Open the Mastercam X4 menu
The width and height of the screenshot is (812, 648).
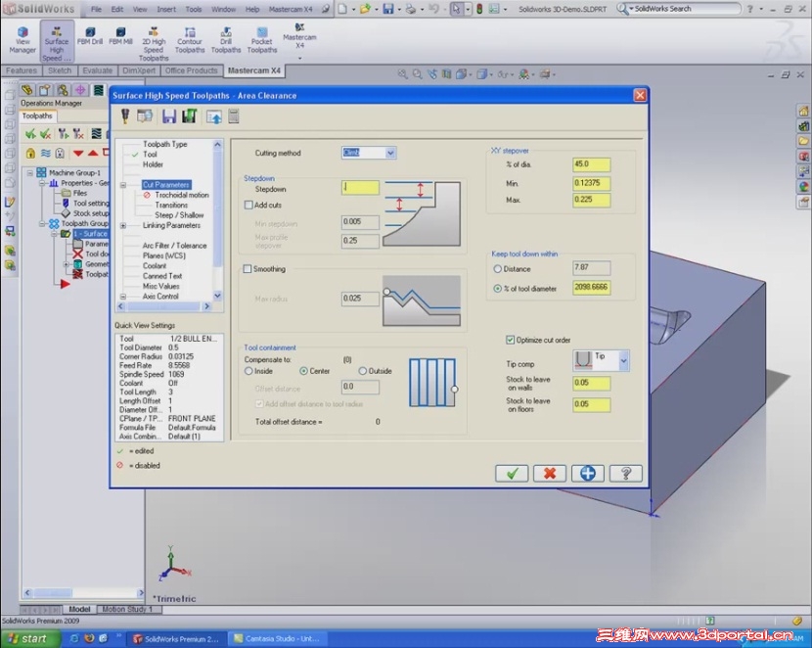pos(291,10)
